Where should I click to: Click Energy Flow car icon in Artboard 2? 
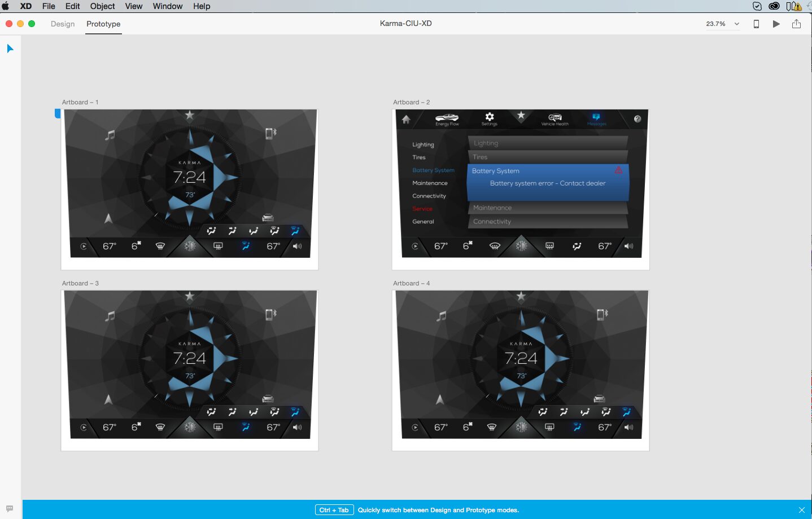point(447,119)
